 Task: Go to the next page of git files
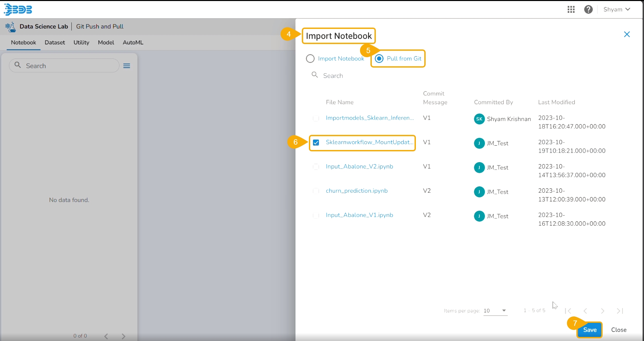click(603, 311)
